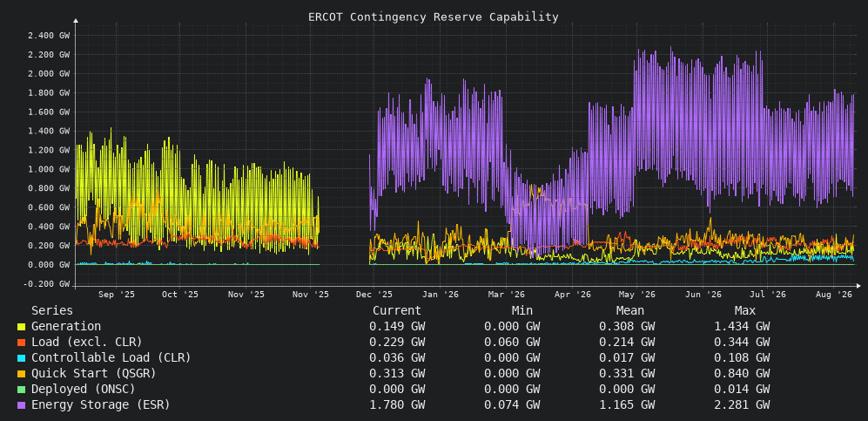Click Quick Start mean value 0.331 GW

(x=627, y=374)
